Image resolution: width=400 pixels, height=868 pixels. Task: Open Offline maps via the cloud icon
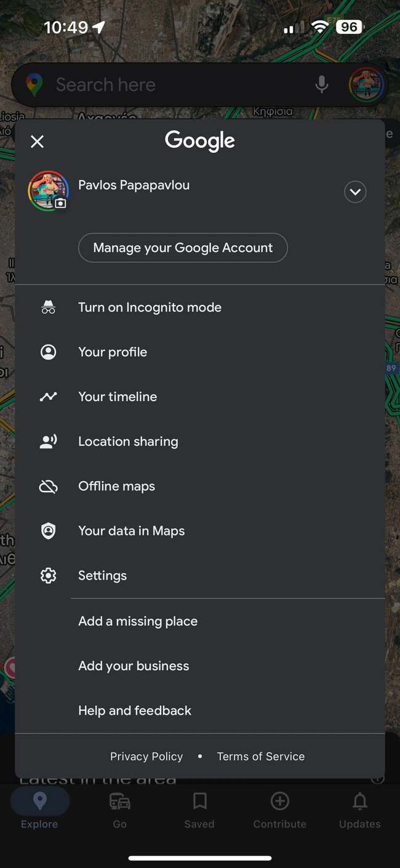pyautogui.click(x=48, y=485)
